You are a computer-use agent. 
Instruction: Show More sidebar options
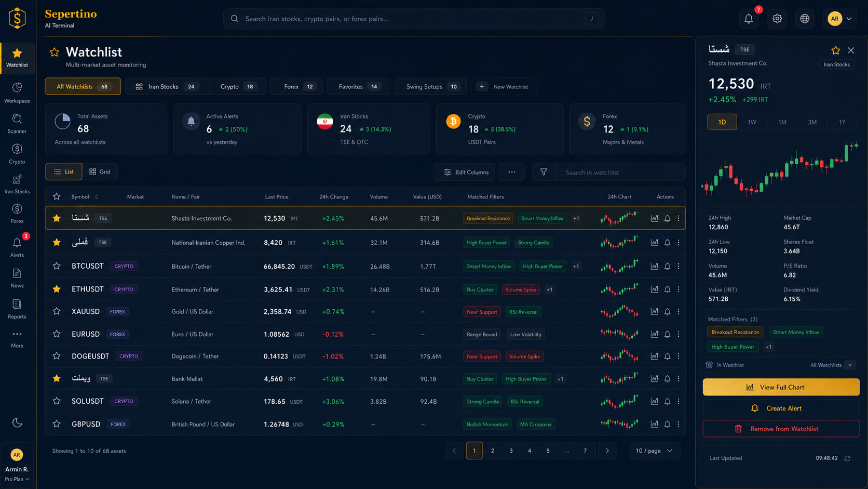tap(17, 339)
